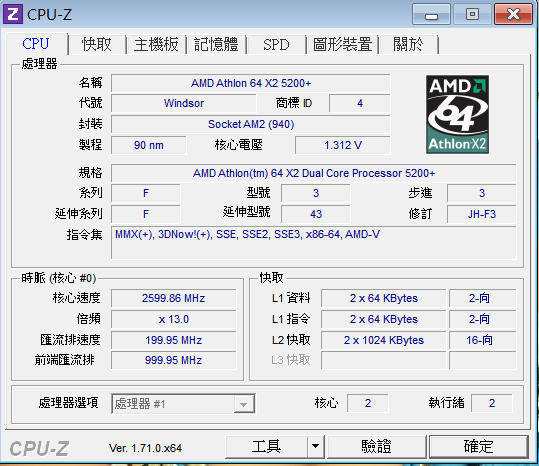Click the name field AMD Athlon 64 X2 5200+
Screen dimensions: 539x466
click(251, 84)
